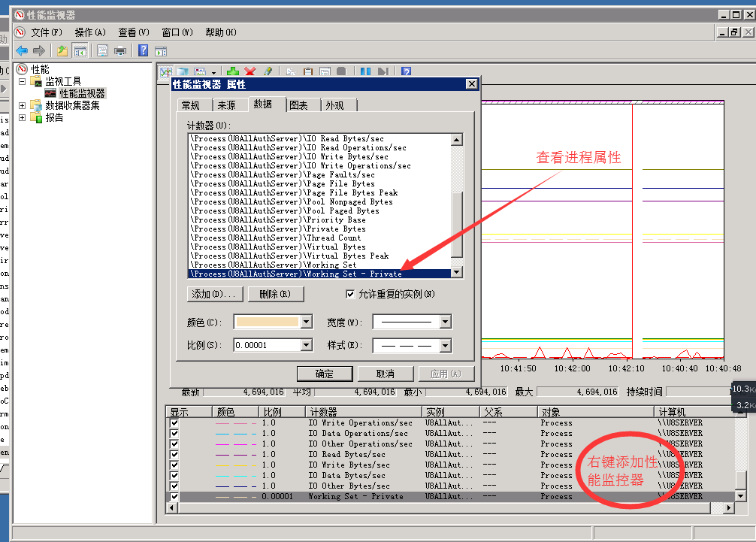Click the copy properties icon
The image size is (756, 542).
click(x=291, y=72)
